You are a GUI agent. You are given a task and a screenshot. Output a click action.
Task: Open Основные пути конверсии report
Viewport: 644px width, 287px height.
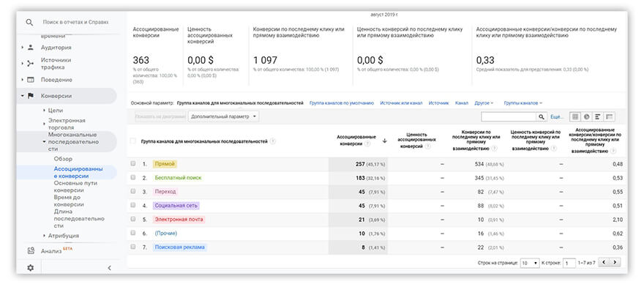pos(75,187)
